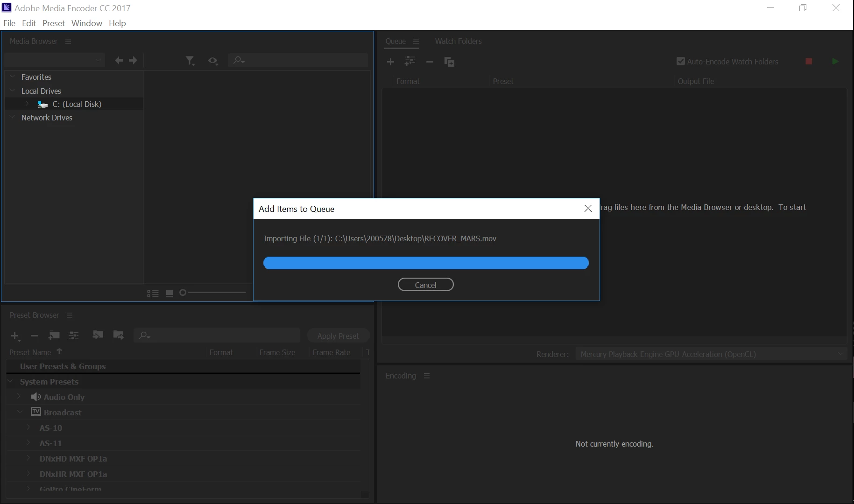
Task: Click the thumbnail zoom slider handle
Action: [183, 293]
